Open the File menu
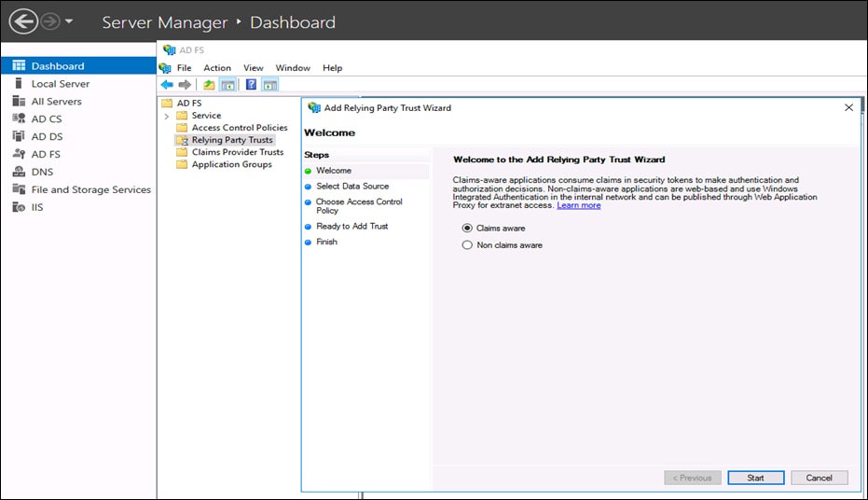 point(185,68)
